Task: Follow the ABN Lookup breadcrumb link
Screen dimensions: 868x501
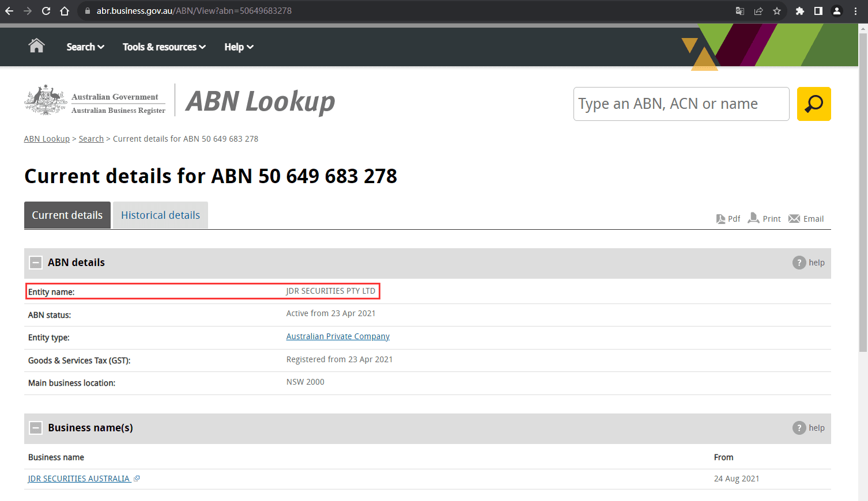Action: click(x=47, y=139)
